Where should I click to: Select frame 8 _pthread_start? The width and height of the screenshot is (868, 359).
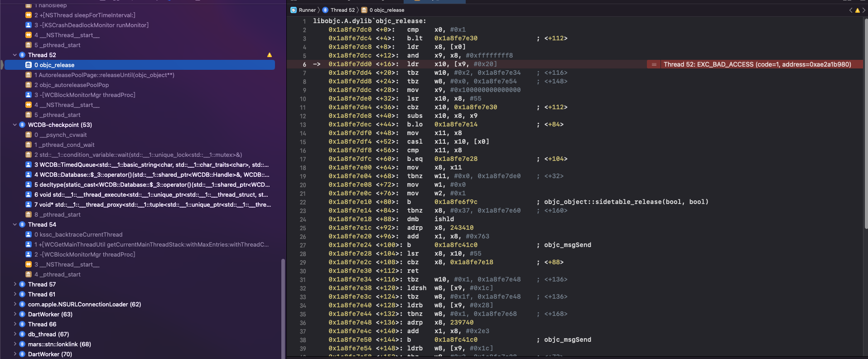tap(57, 214)
